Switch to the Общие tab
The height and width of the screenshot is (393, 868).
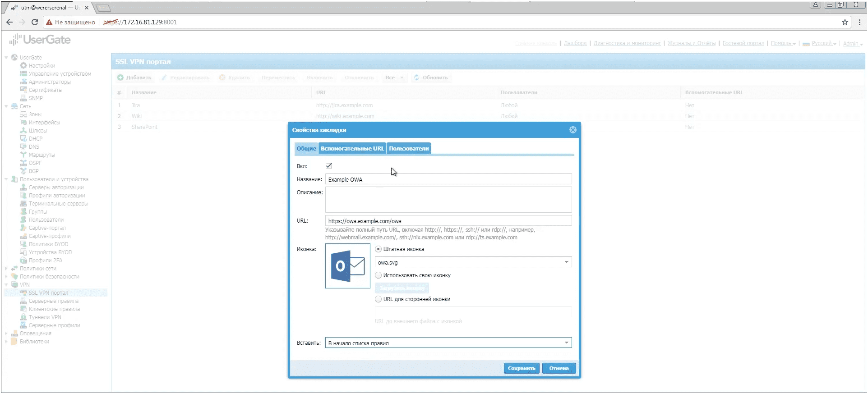point(306,148)
